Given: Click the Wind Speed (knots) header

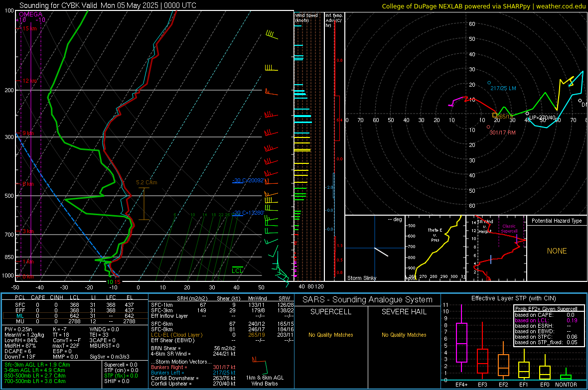Looking at the screenshot, I should coord(306,17).
